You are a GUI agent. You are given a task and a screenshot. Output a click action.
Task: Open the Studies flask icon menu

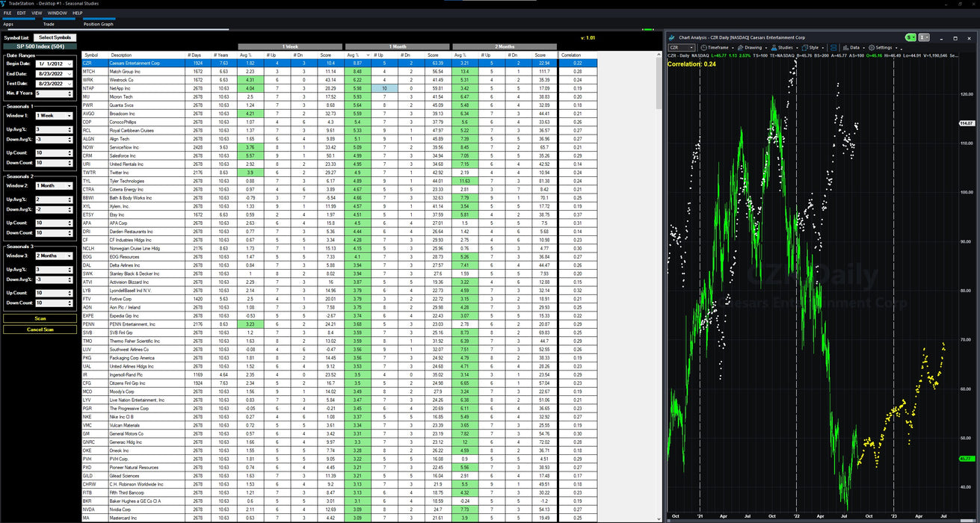[773, 47]
